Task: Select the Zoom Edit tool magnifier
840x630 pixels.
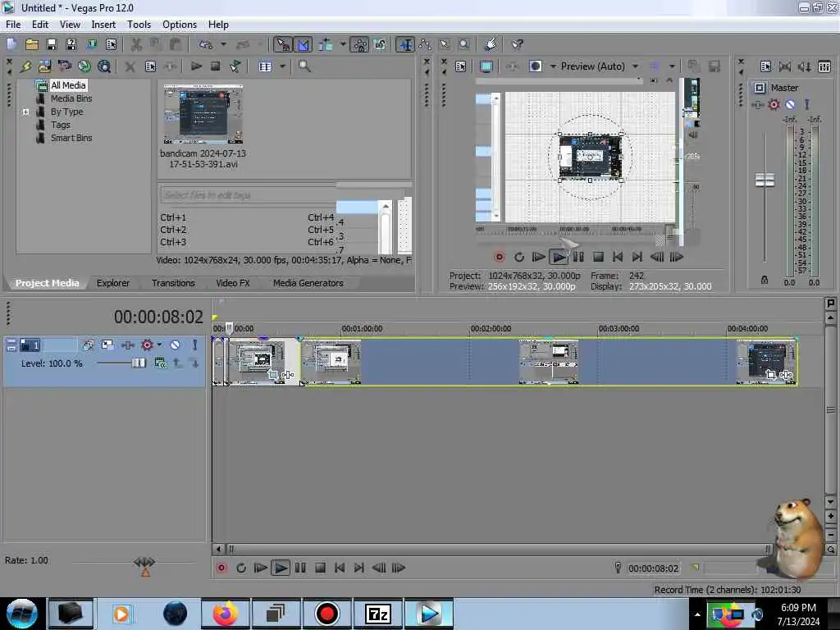Action: pyautogui.click(x=464, y=44)
